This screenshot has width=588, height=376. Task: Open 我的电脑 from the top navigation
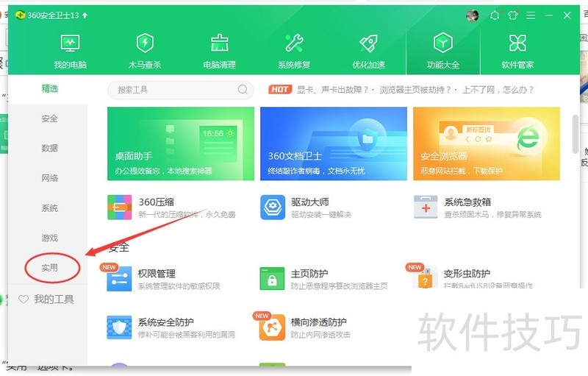tap(70, 52)
